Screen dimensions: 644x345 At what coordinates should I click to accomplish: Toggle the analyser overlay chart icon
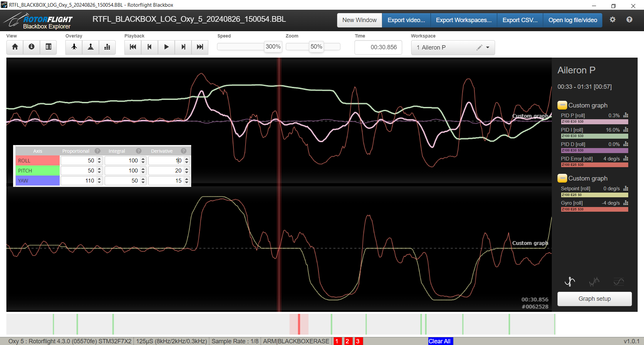tap(107, 47)
